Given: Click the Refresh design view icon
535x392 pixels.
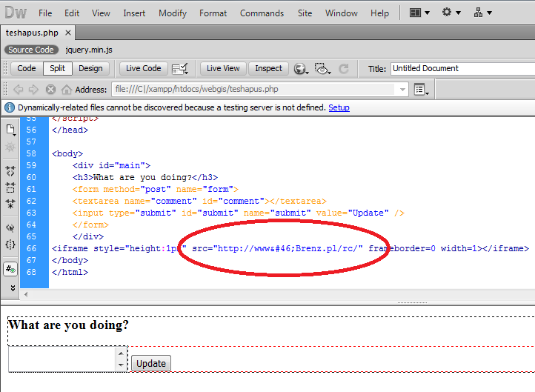Looking at the screenshot, I should pos(344,69).
